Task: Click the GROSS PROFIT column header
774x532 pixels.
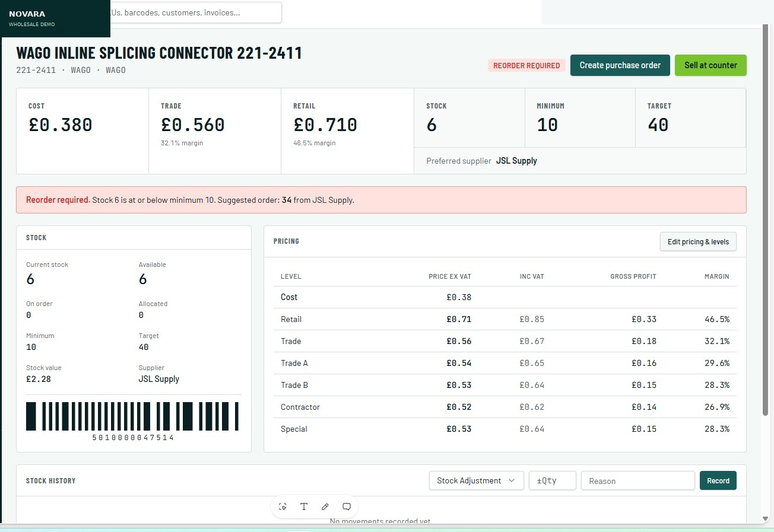Action: [x=633, y=276]
